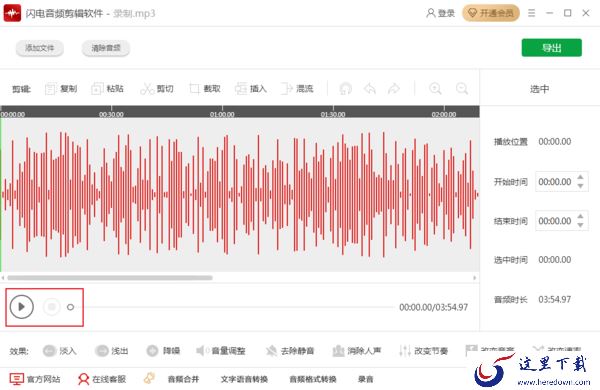Click the 播放位置 00:00.00 value
The width and height of the screenshot is (600, 390).
pyautogui.click(x=554, y=142)
